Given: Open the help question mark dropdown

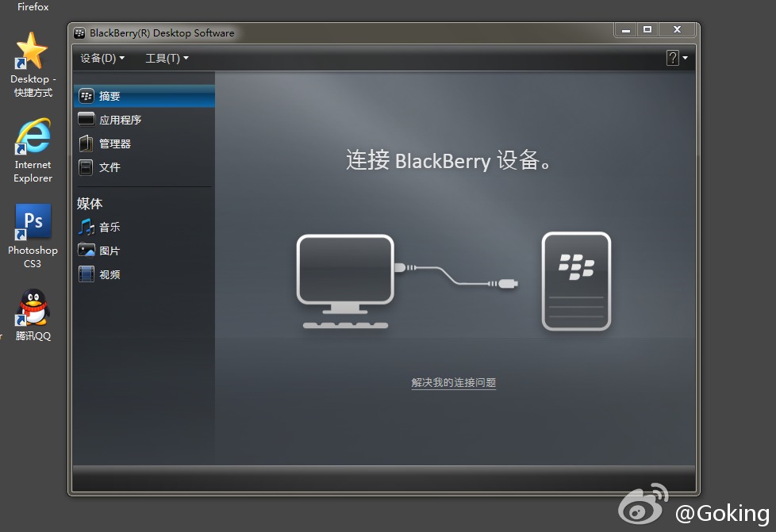Looking at the screenshot, I should 677,58.
